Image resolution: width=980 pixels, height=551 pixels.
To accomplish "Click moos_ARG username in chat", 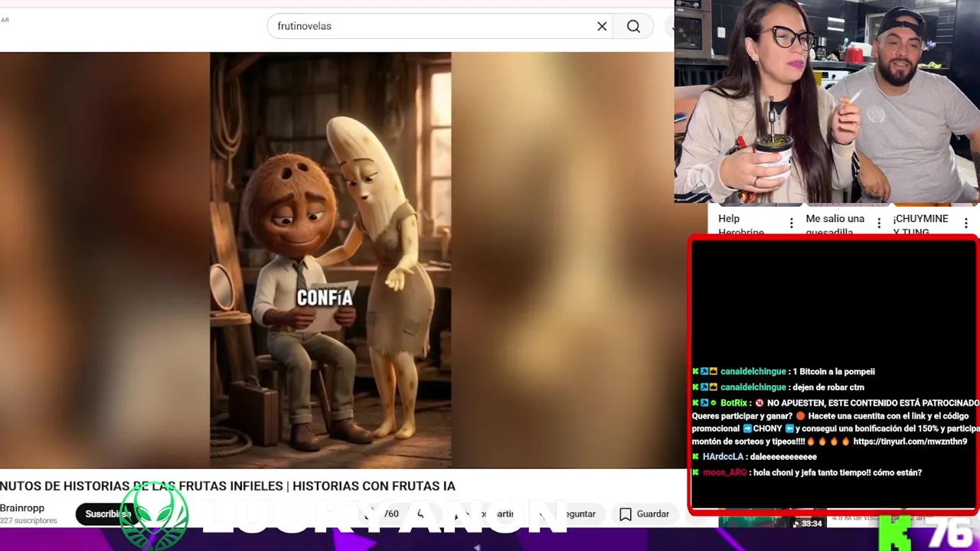I will (x=724, y=473).
